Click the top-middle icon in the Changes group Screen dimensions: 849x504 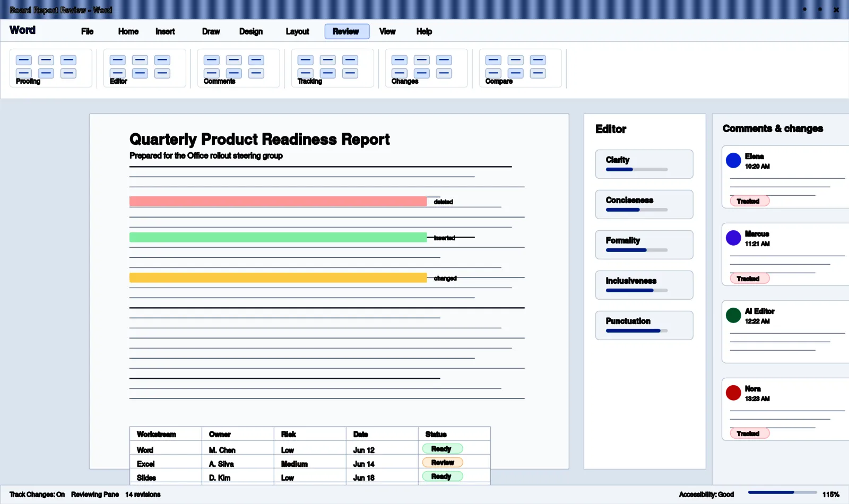point(422,60)
